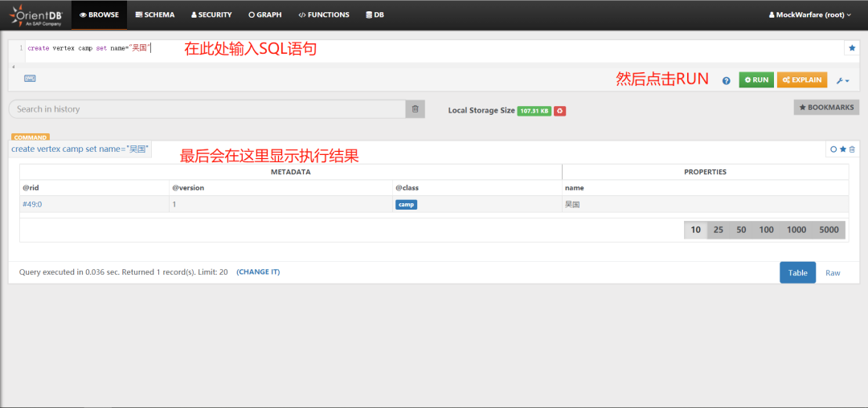Open help via the question mark icon
Image resolution: width=868 pixels, height=408 pixels.
pyautogui.click(x=727, y=80)
